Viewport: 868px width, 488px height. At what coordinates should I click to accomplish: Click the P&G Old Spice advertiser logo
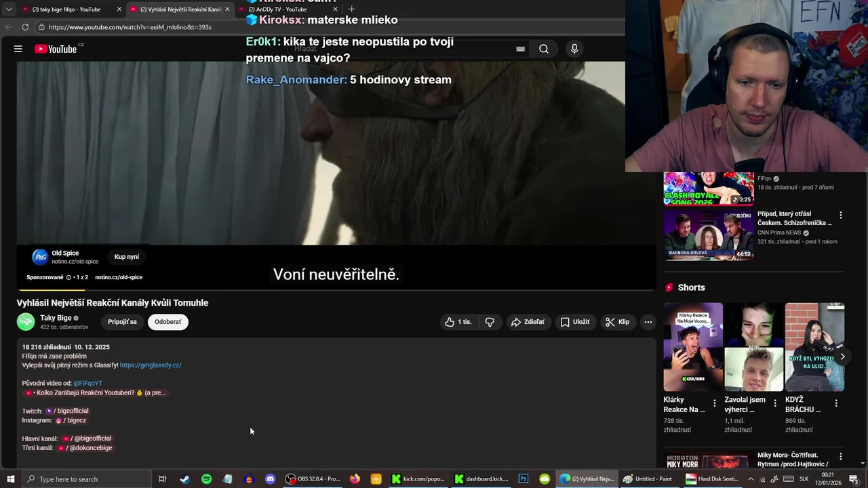pyautogui.click(x=40, y=257)
